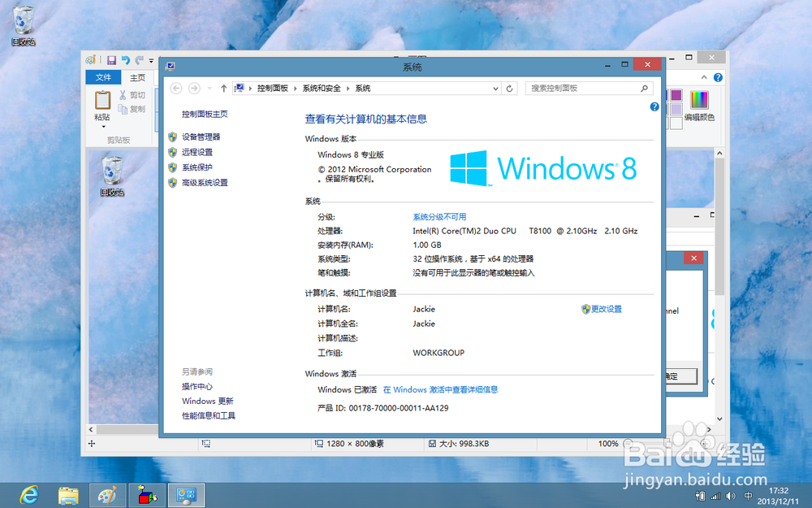Click Back arrow in System window
This screenshot has width=812, height=508.
pos(176,88)
